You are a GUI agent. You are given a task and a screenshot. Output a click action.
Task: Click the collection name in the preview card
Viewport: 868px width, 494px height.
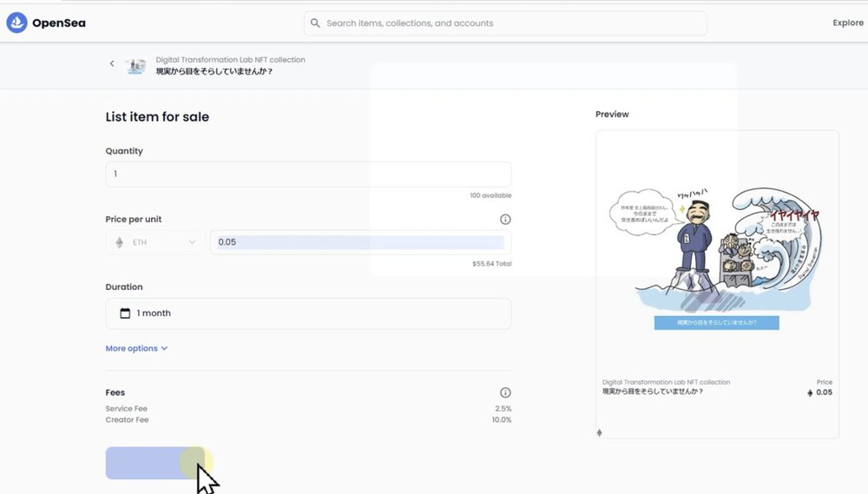666,382
